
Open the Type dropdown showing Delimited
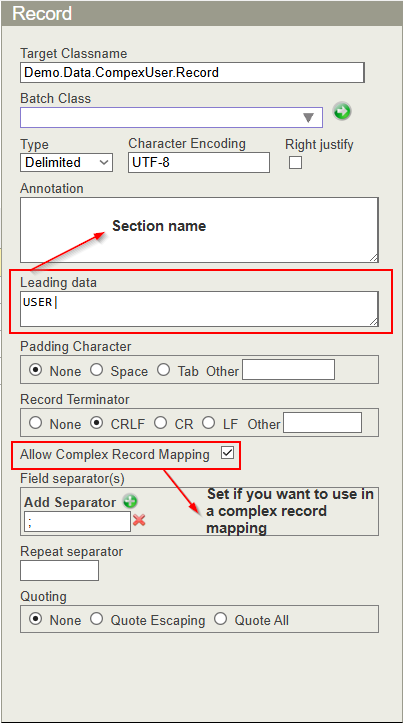(66, 162)
